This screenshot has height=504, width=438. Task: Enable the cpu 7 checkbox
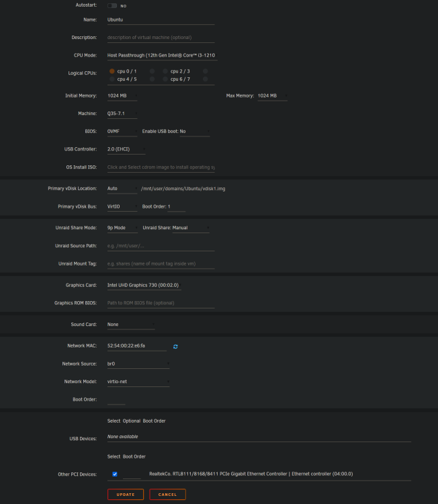click(206, 79)
